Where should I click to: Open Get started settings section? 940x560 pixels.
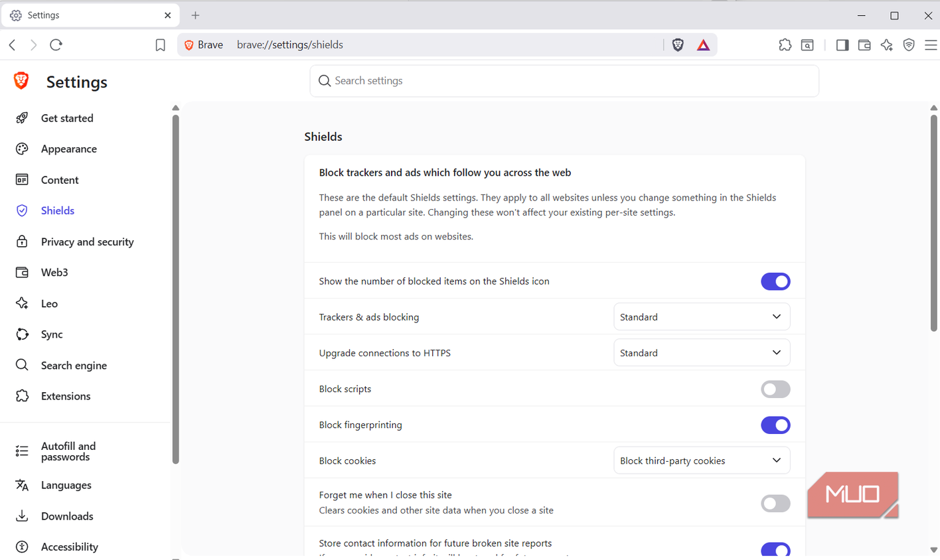[x=67, y=118]
